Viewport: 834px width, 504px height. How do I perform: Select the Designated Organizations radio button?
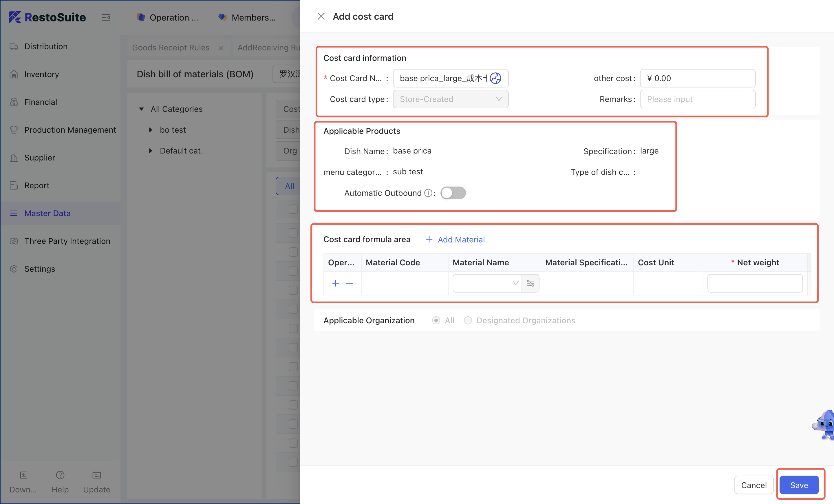click(x=468, y=320)
